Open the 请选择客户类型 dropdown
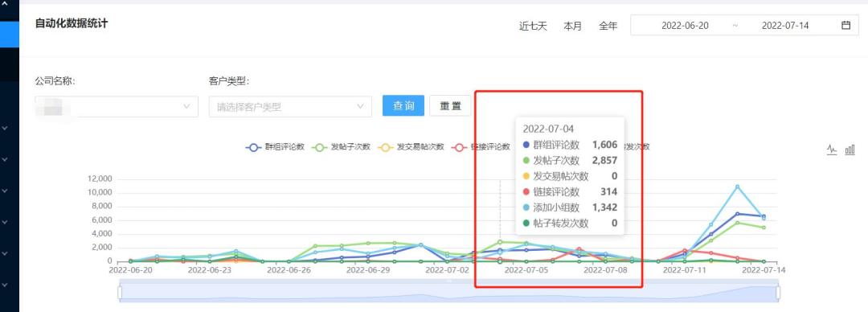This screenshot has height=312, width=868. coord(290,106)
